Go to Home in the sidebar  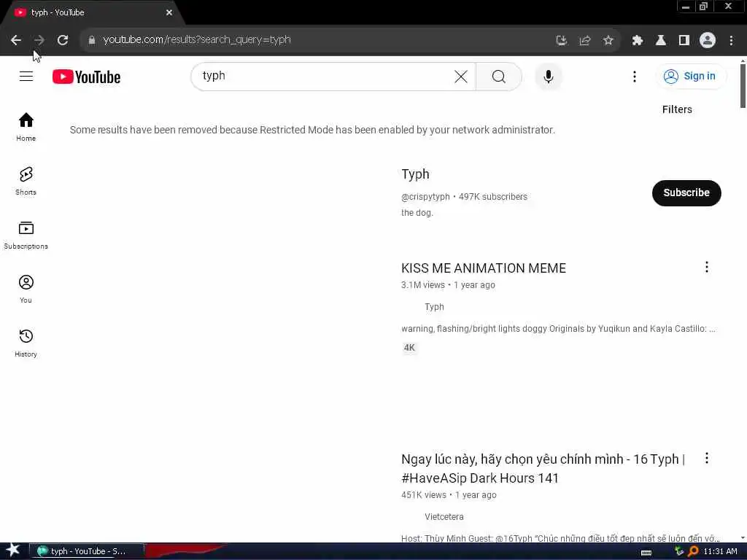click(x=26, y=127)
